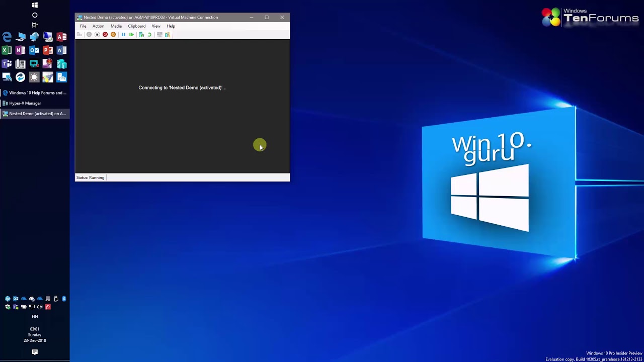Open Task View
644x362 pixels.
35,25
